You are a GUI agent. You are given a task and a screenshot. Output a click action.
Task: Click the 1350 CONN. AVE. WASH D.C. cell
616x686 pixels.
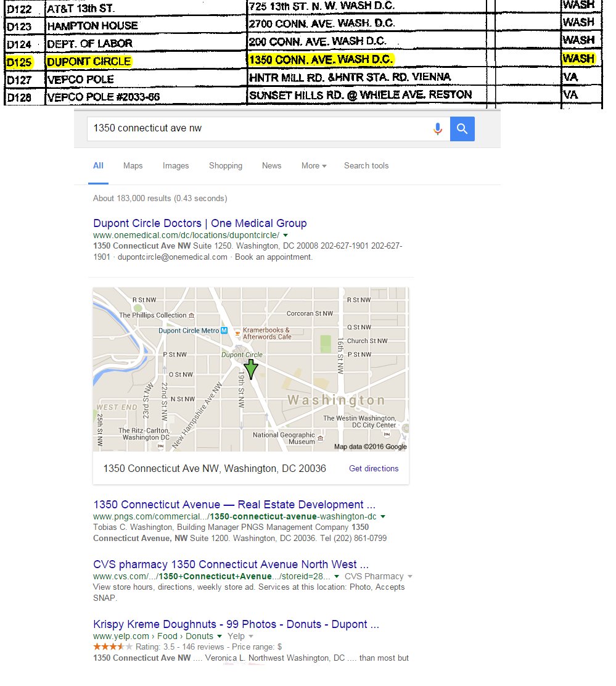coord(367,59)
